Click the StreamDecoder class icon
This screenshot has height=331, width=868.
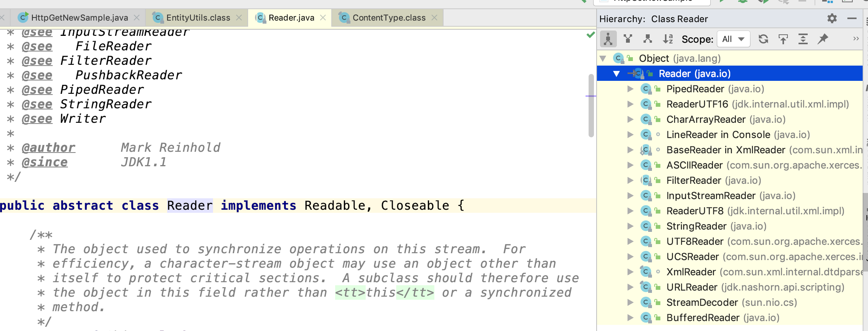[x=645, y=302]
